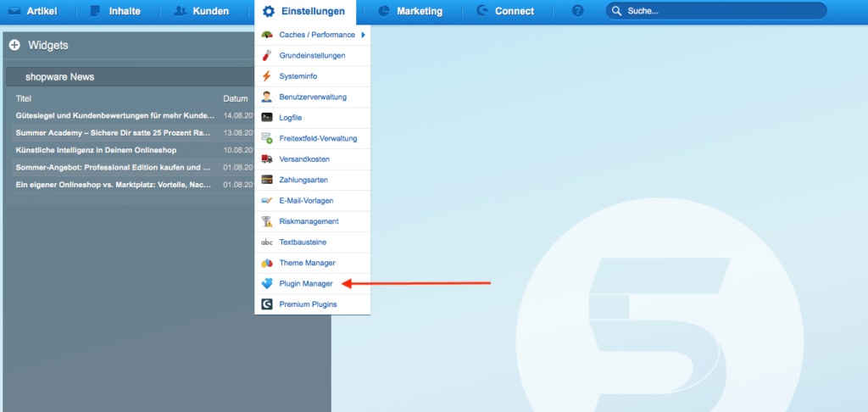The image size is (868, 412).
Task: Click the Logfile terminal icon
Action: pyautogui.click(x=267, y=117)
